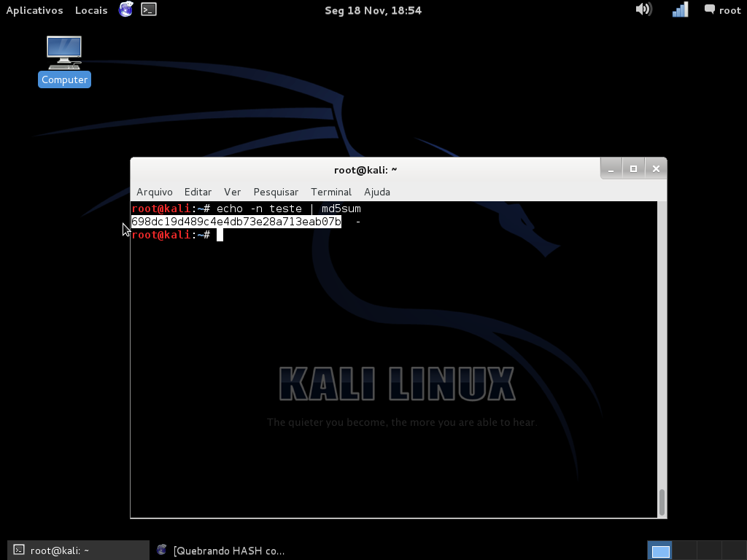Select the Computer desktop icon
The height and width of the screenshot is (560, 747).
[64, 61]
